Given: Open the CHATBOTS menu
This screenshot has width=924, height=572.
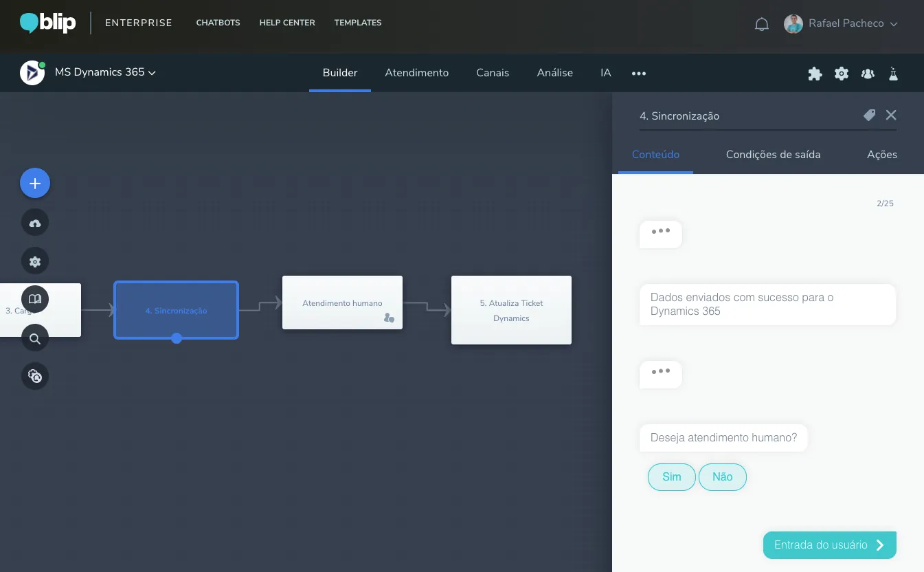Looking at the screenshot, I should (218, 23).
